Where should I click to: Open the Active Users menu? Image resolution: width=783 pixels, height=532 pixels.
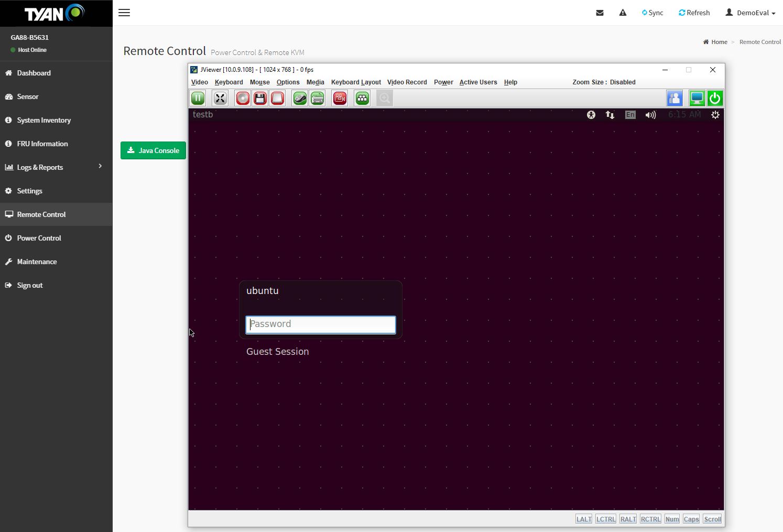tap(478, 82)
